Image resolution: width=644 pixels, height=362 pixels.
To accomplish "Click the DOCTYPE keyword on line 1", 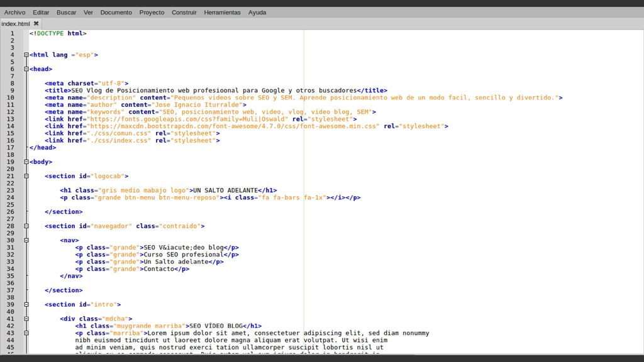I will [x=50, y=33].
